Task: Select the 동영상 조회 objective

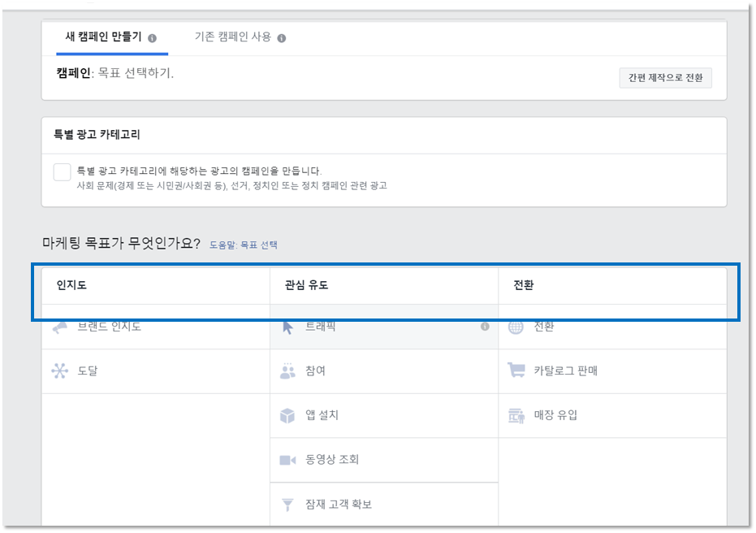Action: pyautogui.click(x=384, y=460)
